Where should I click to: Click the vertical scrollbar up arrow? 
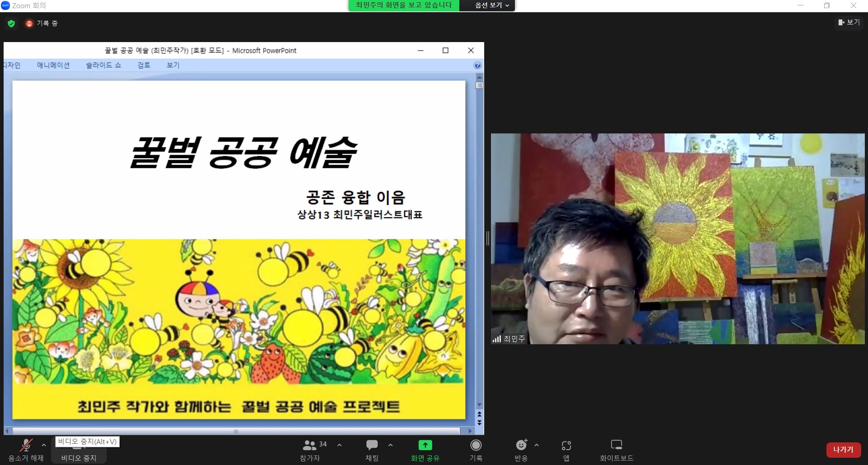(480, 77)
